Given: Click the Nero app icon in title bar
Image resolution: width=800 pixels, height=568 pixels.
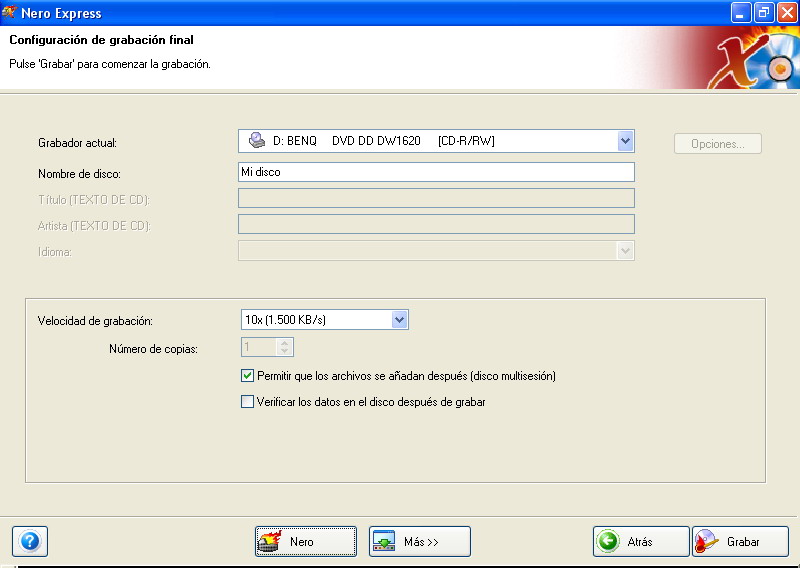Looking at the screenshot, I should 9,12.
